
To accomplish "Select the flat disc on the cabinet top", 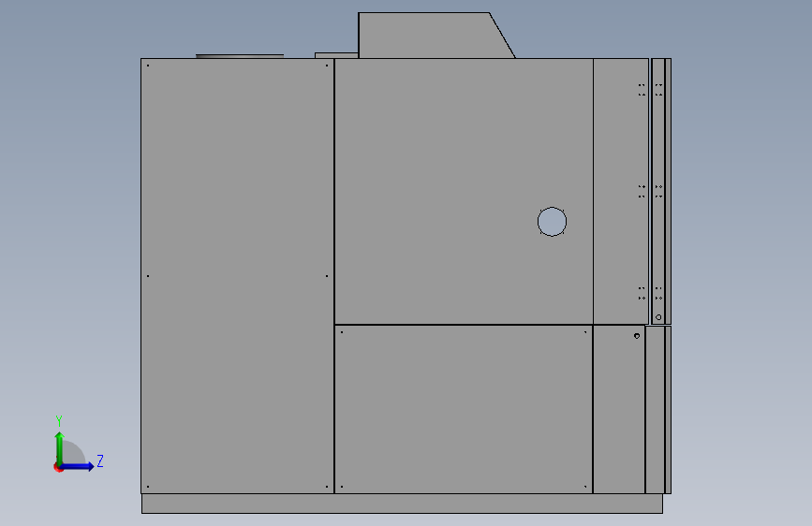I will pyautogui.click(x=240, y=56).
